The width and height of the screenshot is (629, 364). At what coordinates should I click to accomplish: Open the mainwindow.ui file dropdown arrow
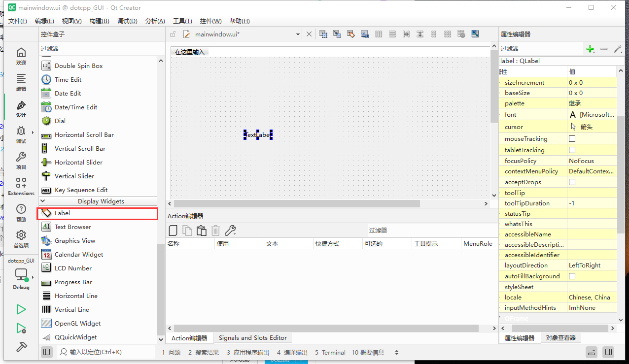click(x=298, y=34)
